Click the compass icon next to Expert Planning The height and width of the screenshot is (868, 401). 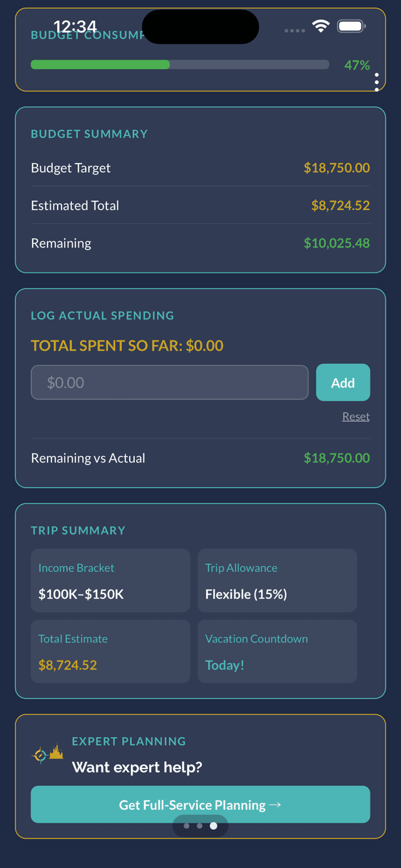tap(40, 755)
